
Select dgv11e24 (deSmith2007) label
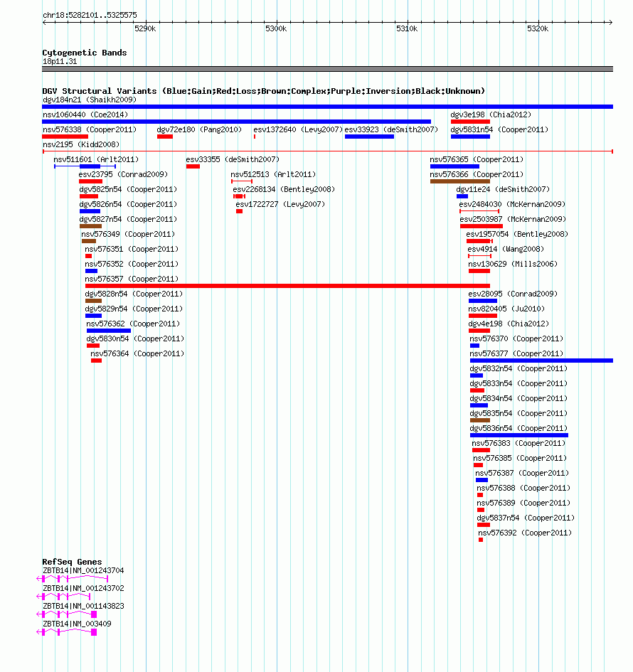tap(503, 189)
